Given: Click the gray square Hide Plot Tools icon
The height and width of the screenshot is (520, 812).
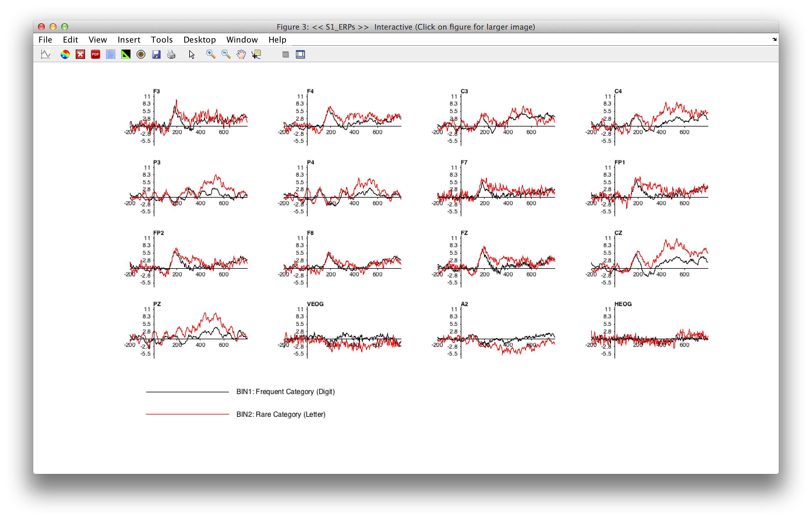Looking at the screenshot, I should pyautogui.click(x=285, y=55).
